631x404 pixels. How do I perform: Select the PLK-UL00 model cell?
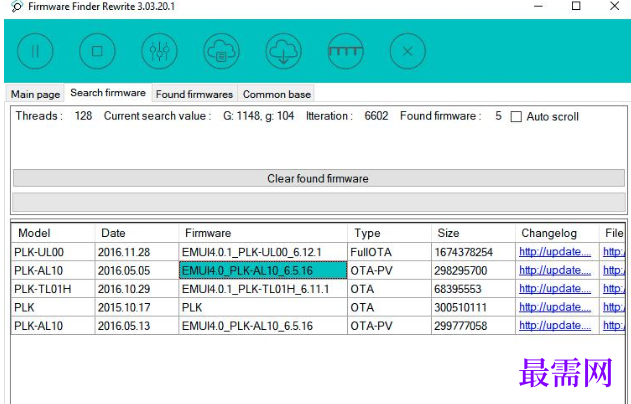(x=53, y=252)
